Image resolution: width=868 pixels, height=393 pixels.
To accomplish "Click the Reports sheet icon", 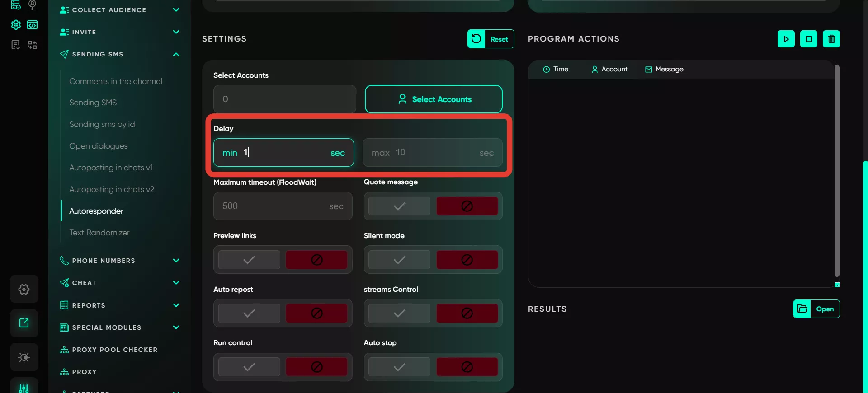I will (64, 305).
